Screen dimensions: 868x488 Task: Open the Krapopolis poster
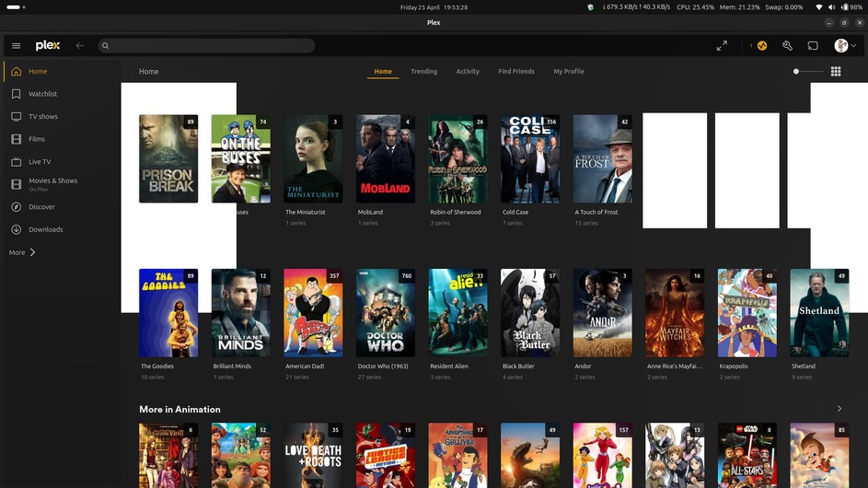747,313
